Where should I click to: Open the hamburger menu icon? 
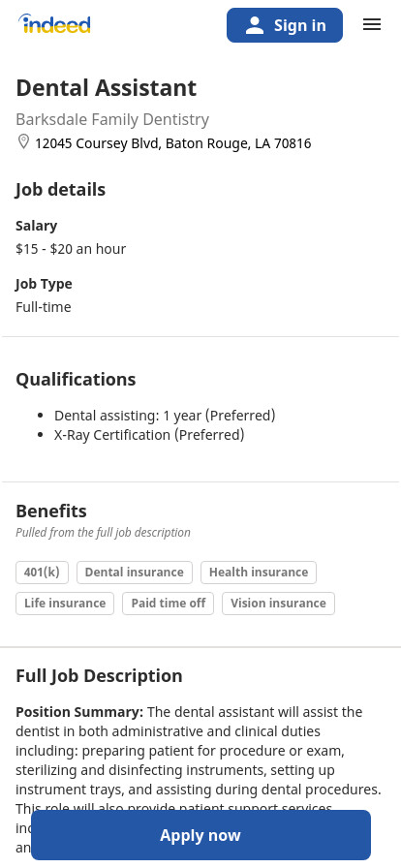click(x=372, y=24)
